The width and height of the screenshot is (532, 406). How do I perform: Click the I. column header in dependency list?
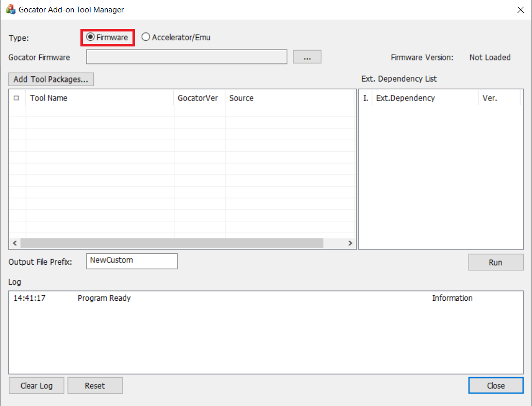[365, 98]
